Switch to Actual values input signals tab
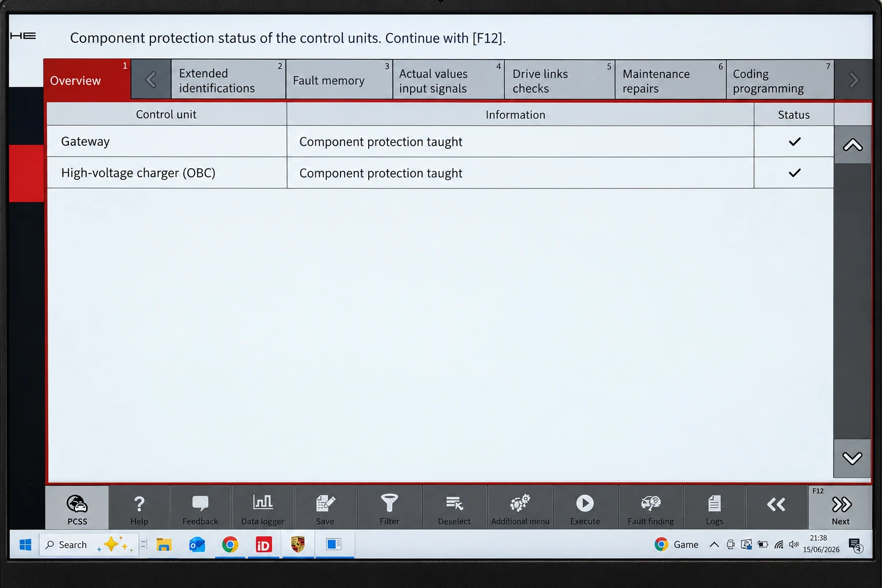Image resolution: width=882 pixels, height=588 pixels. click(448, 80)
